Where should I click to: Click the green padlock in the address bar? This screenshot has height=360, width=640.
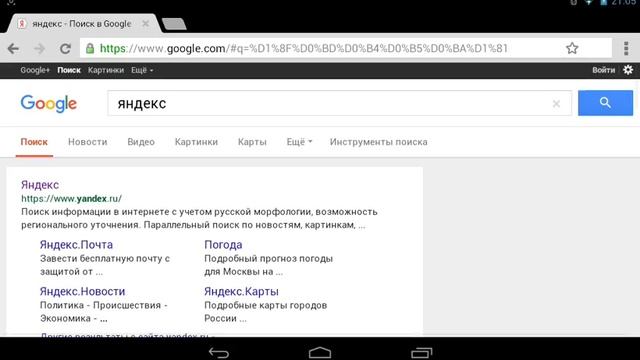click(x=90, y=49)
